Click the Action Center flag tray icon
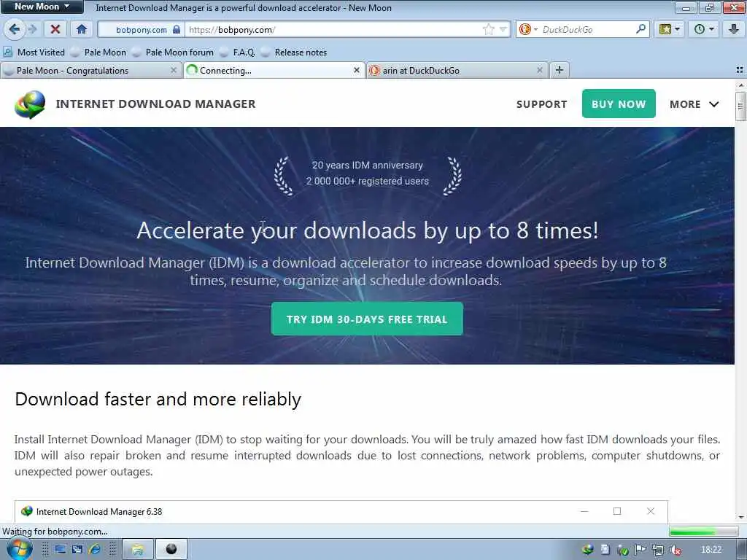This screenshot has height=560, width=747. (x=640, y=550)
